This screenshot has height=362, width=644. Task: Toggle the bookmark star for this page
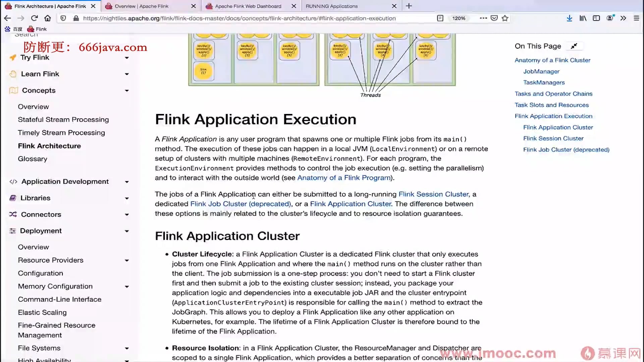click(x=505, y=18)
